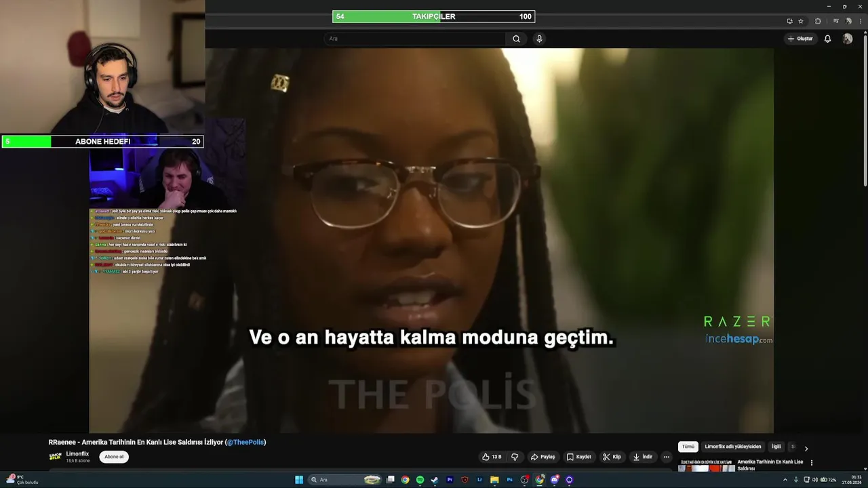The image size is (868, 488).
Task: Open the Oluştur create menu
Action: (800, 39)
